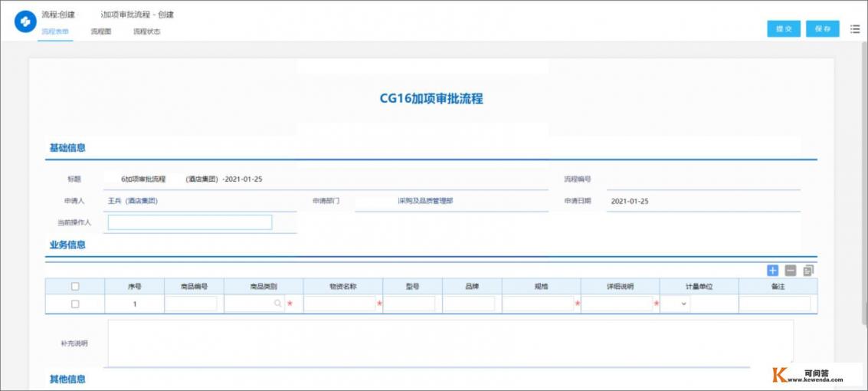Click the 流程编号 label
The height and width of the screenshot is (391, 868).
578,179
